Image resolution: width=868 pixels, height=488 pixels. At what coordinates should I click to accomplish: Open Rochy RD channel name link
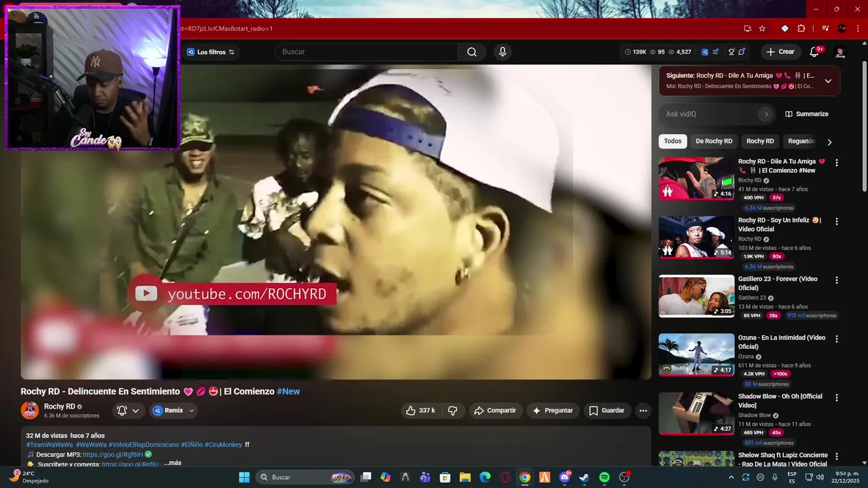click(x=60, y=407)
